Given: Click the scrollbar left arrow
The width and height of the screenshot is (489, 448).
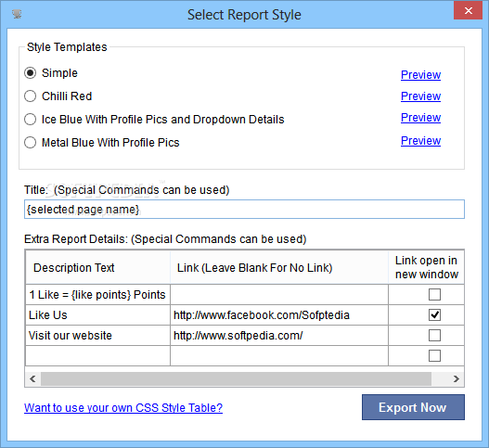Looking at the screenshot, I should pyautogui.click(x=32, y=378).
